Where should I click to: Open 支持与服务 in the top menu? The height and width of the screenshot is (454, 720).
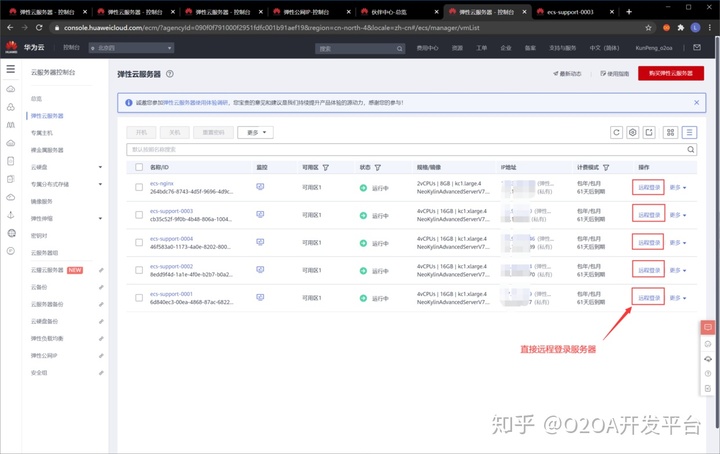coord(562,48)
